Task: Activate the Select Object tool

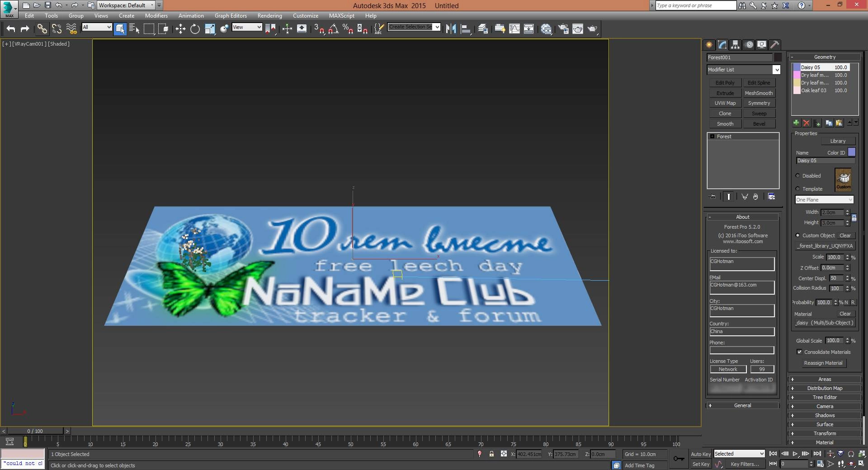Action: tap(120, 29)
